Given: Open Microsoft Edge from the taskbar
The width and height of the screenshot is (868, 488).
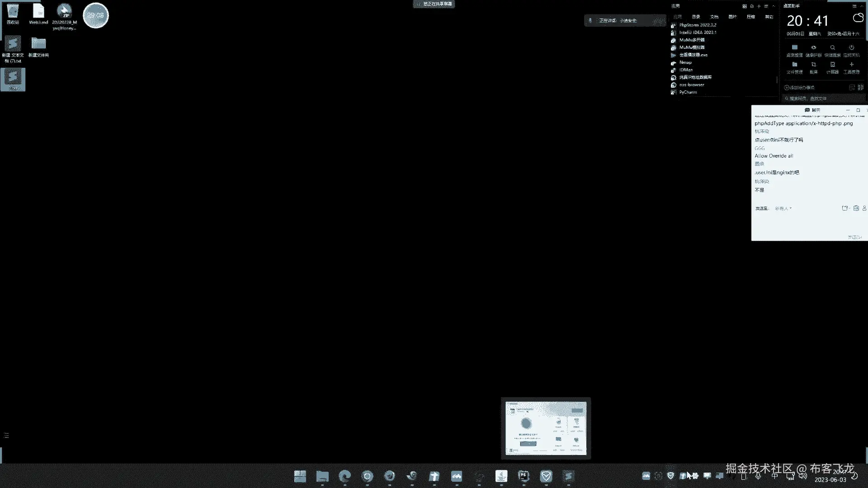Looking at the screenshot, I should [x=344, y=476].
